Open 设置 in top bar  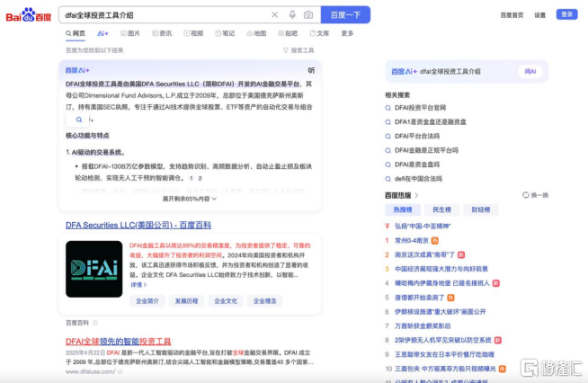point(539,15)
